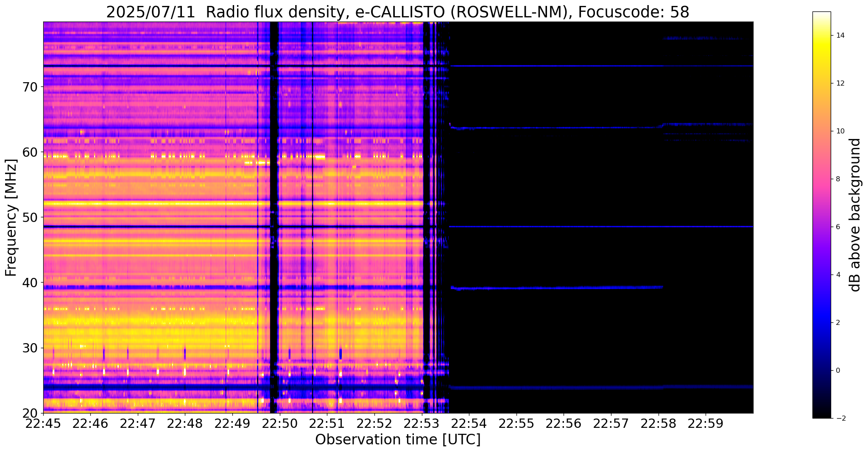
Task: Click the 22:59 time tick label
Action: coord(706,423)
